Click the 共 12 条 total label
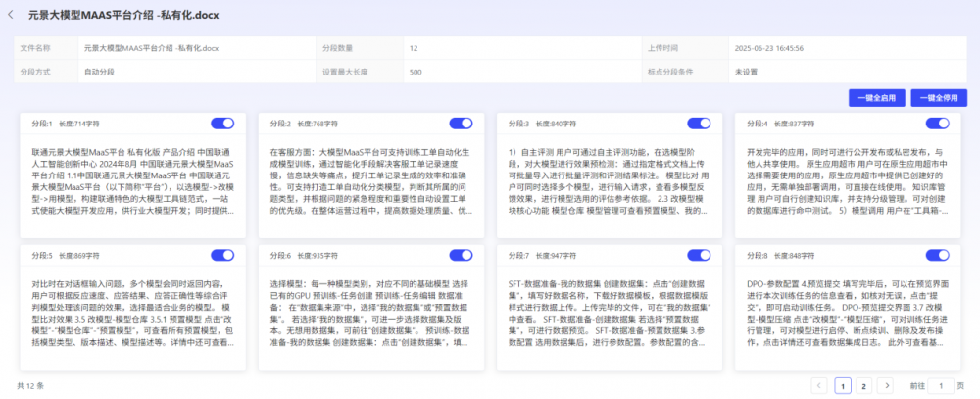The height and width of the screenshot is (399, 980). point(30,386)
